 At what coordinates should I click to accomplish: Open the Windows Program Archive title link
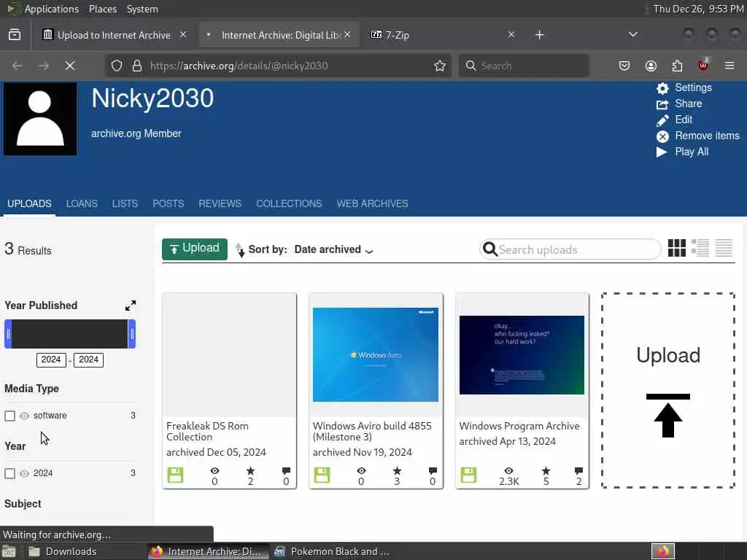tap(519, 426)
